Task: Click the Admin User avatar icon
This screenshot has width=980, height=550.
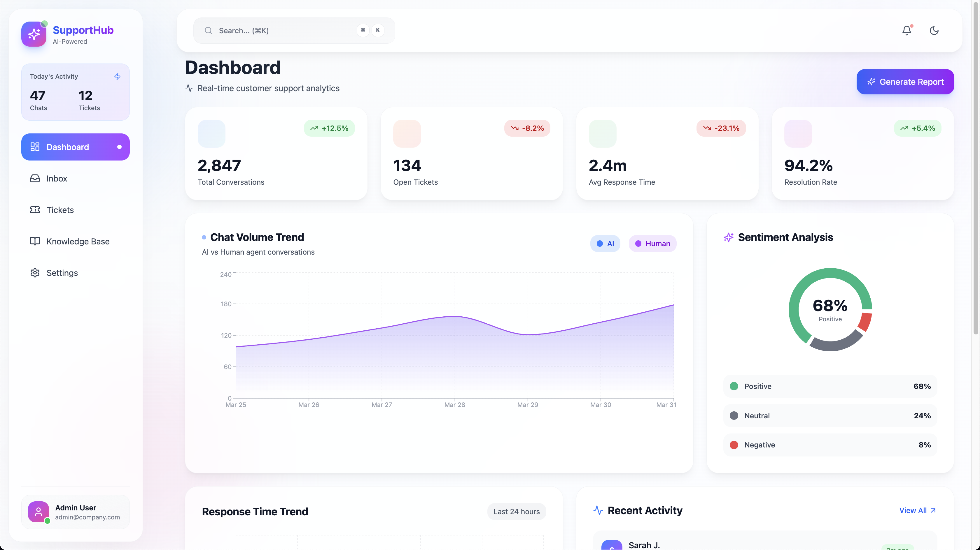Action: point(38,512)
